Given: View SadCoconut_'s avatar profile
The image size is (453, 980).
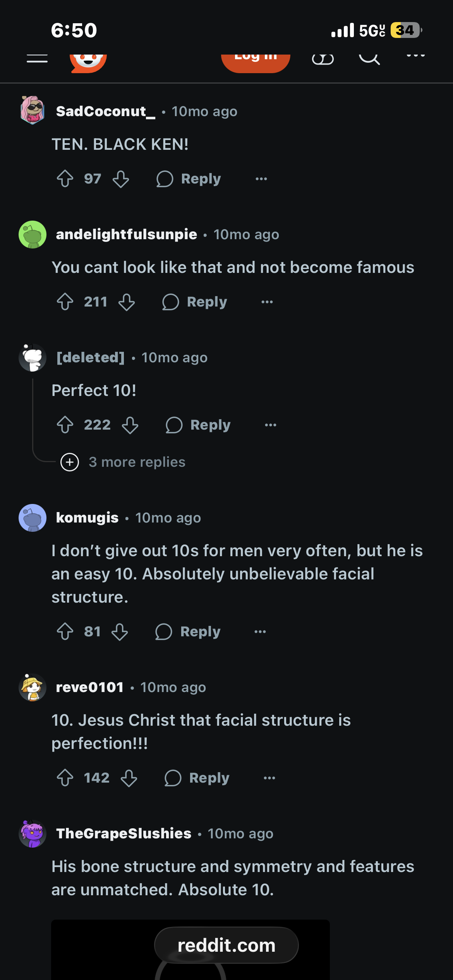Looking at the screenshot, I should click(33, 111).
